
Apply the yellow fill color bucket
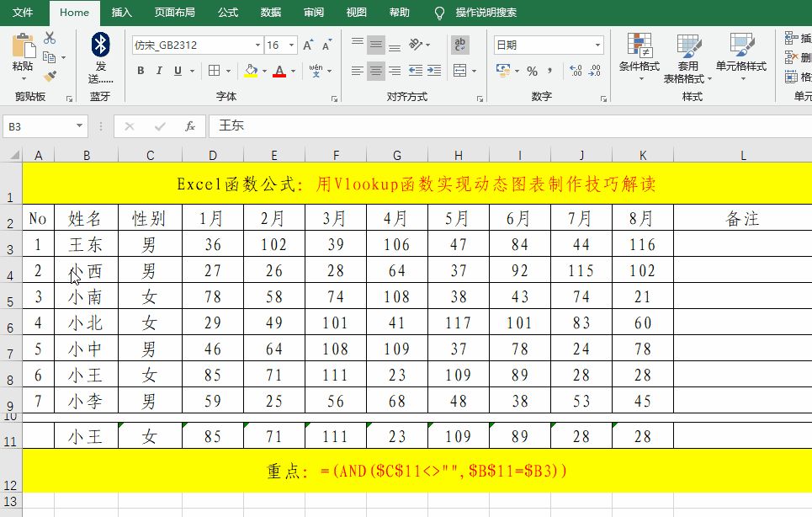pos(250,72)
